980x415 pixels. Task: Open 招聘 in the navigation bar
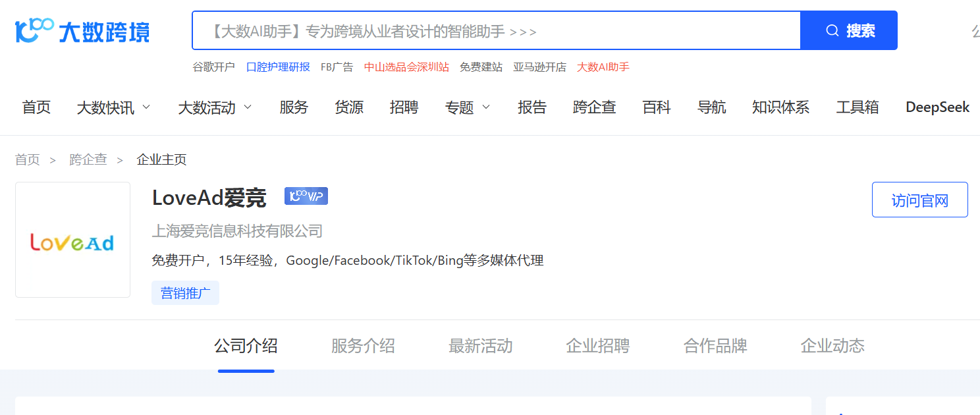pyautogui.click(x=404, y=107)
